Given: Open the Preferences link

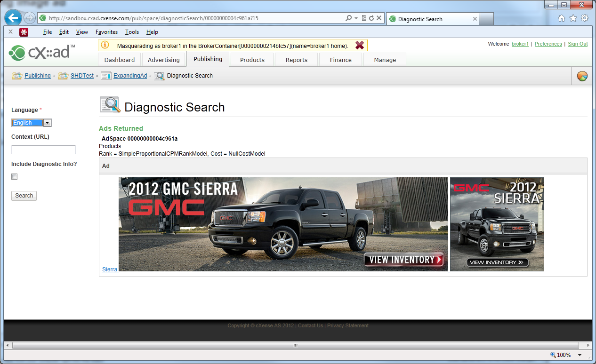Looking at the screenshot, I should point(548,44).
